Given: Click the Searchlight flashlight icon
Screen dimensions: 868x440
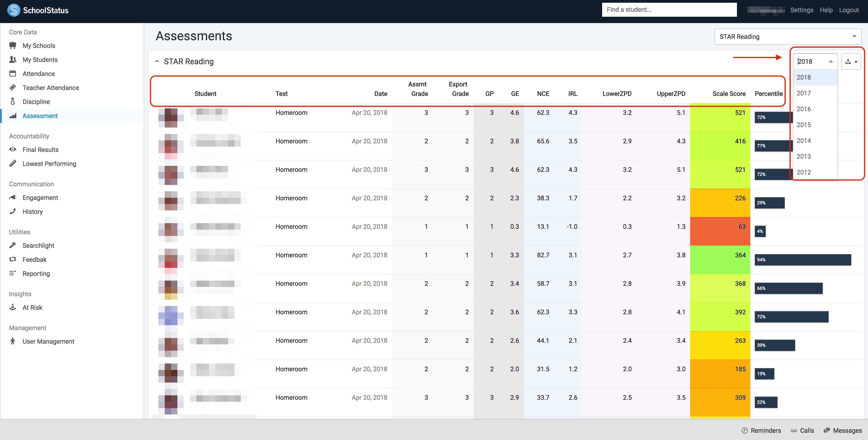Looking at the screenshot, I should coord(13,245).
